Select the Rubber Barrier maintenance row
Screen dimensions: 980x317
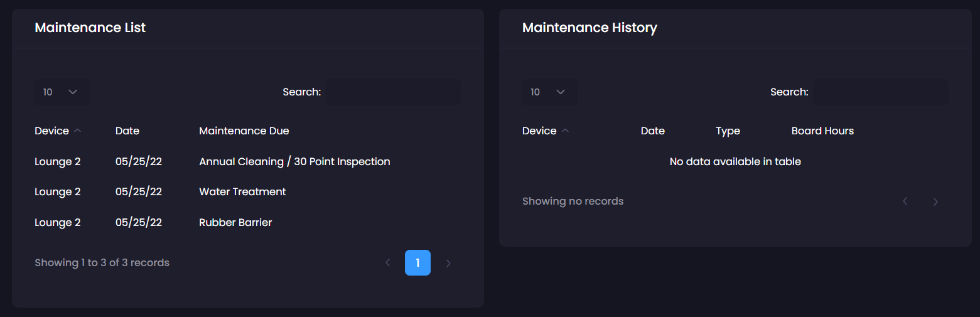pyautogui.click(x=235, y=222)
